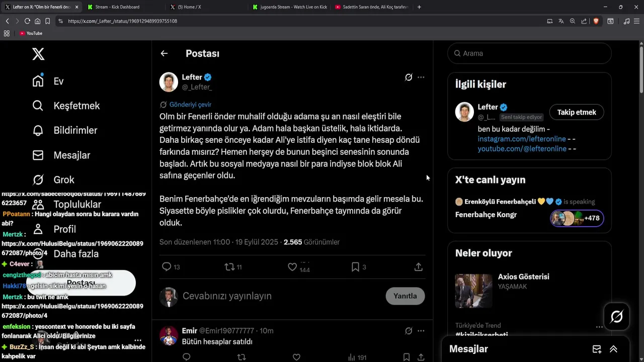Open more options on Lefter's post
The height and width of the screenshot is (362, 644).
tap(421, 77)
